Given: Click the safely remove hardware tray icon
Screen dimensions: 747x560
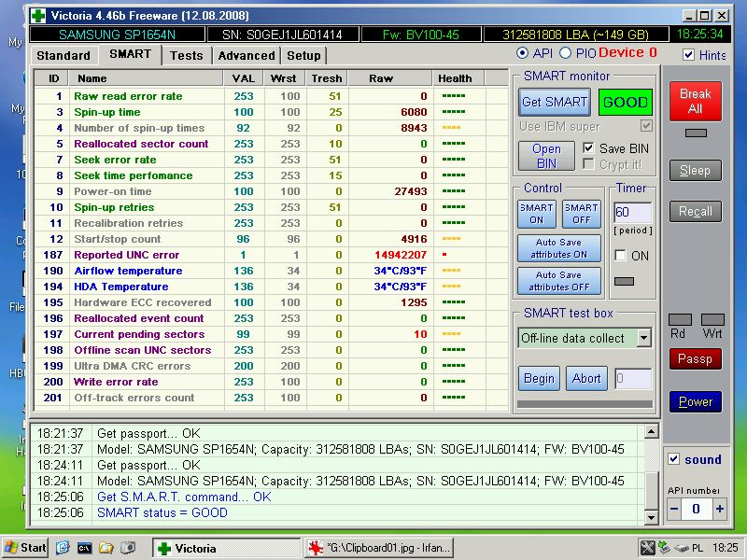Looking at the screenshot, I should 682,548.
